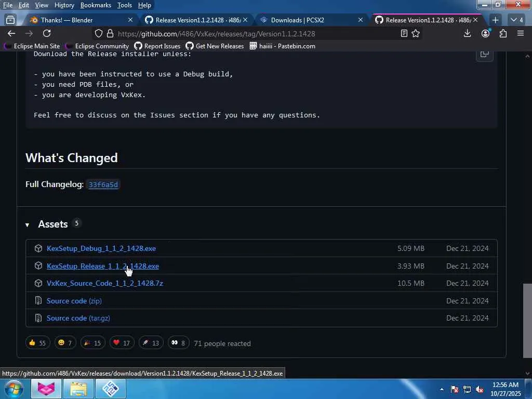Open the Action Center flag icon
532x399 pixels.
(455, 389)
